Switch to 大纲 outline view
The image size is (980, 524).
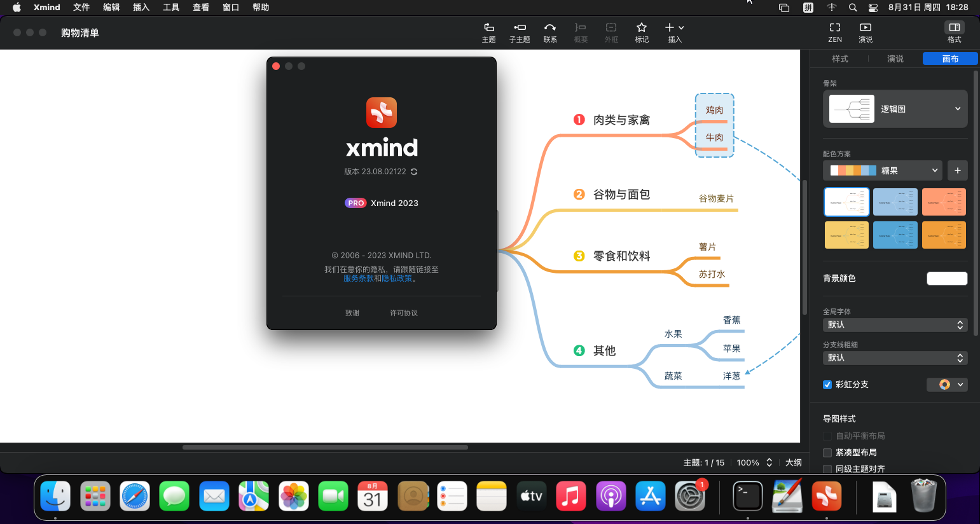pyautogui.click(x=794, y=463)
